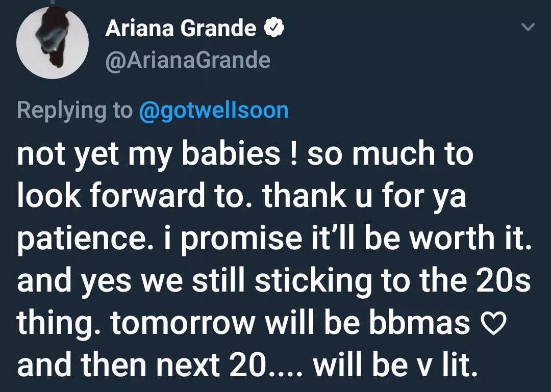
Task: Click the line 'look forward to. thank u'
Action: (241, 196)
